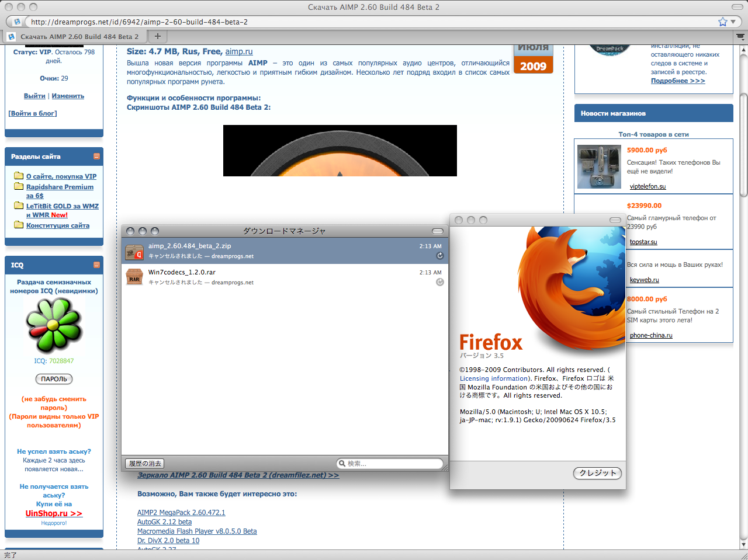Open the AIMP2 MegaPack 2.60.472.1 link
This screenshot has height=560, width=748.
click(181, 513)
